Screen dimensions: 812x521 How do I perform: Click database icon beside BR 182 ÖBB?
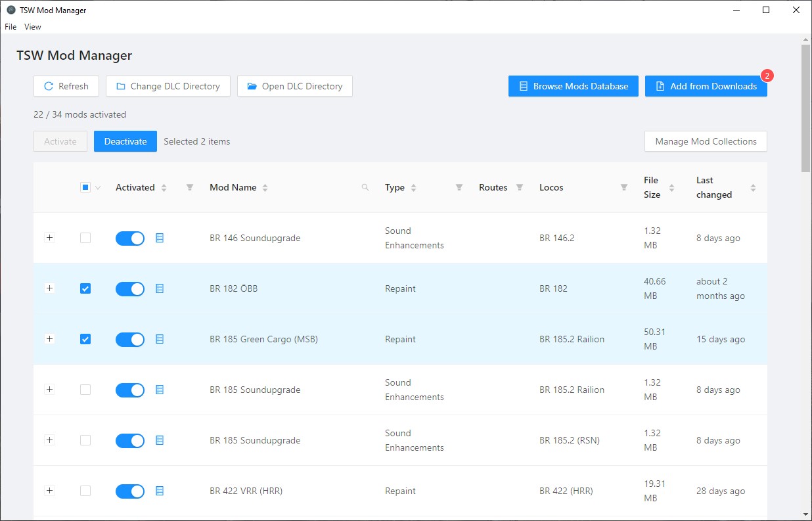160,288
